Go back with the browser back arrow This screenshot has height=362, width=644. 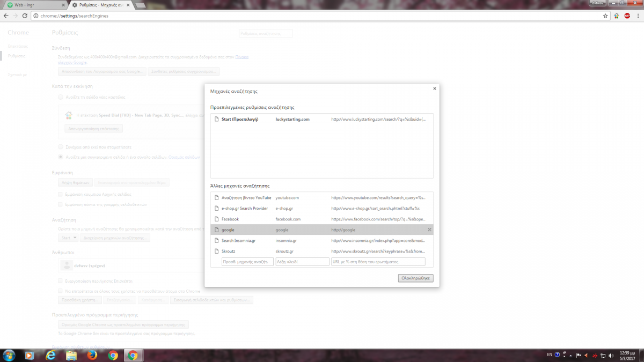6,16
